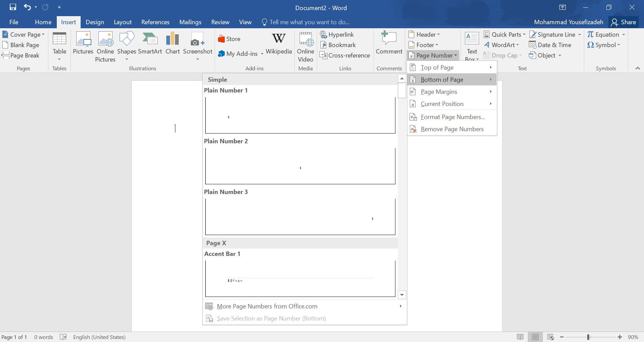
Task: Choose Format Page Numbers menu entry
Action: (x=453, y=117)
